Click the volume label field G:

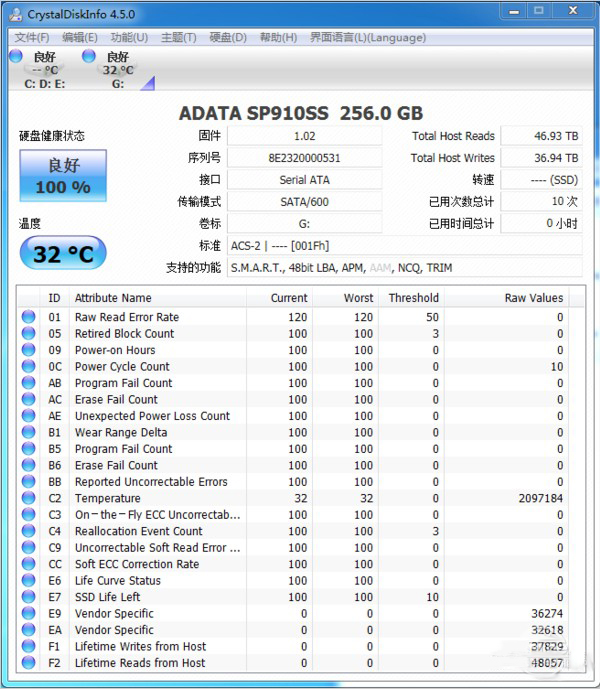(x=304, y=224)
